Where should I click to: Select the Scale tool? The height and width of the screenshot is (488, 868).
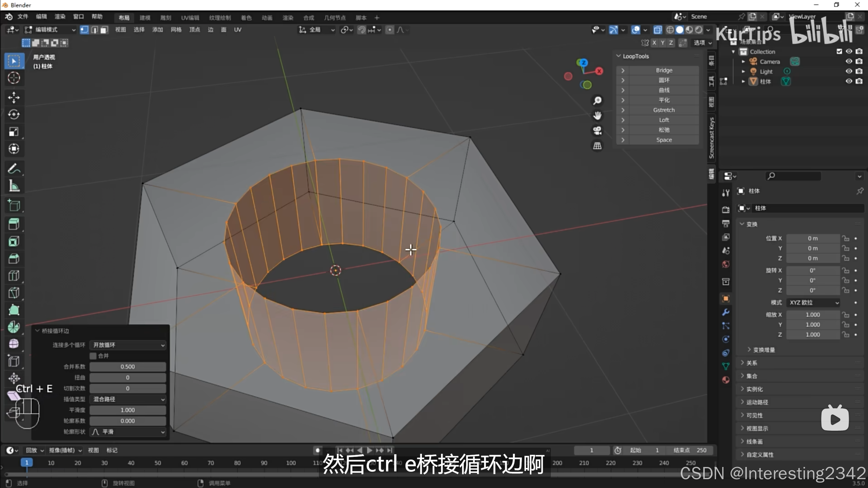coord(14,131)
